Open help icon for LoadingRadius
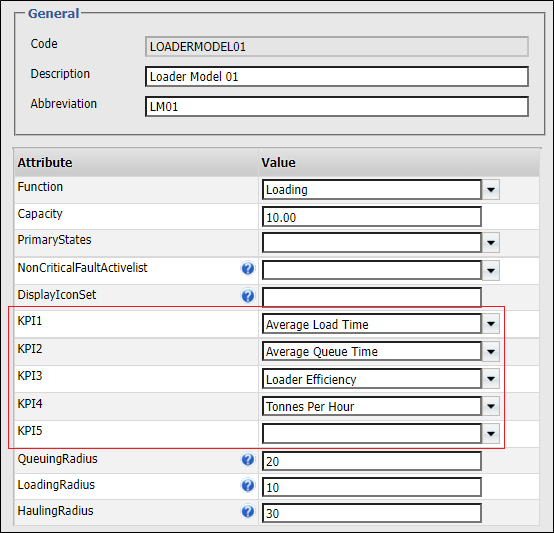The image size is (554, 533). [x=248, y=485]
